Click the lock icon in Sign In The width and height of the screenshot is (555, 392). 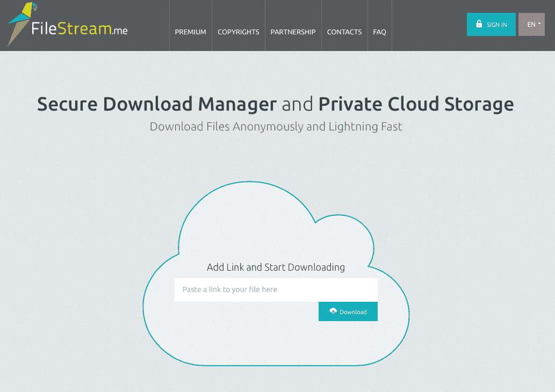[479, 24]
